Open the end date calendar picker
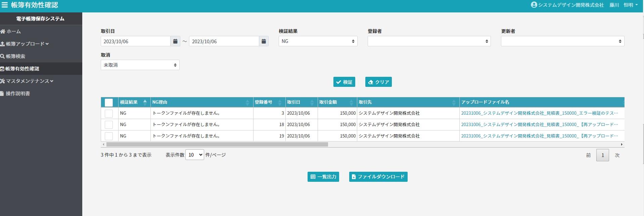This screenshot has height=216, width=644. [x=264, y=41]
